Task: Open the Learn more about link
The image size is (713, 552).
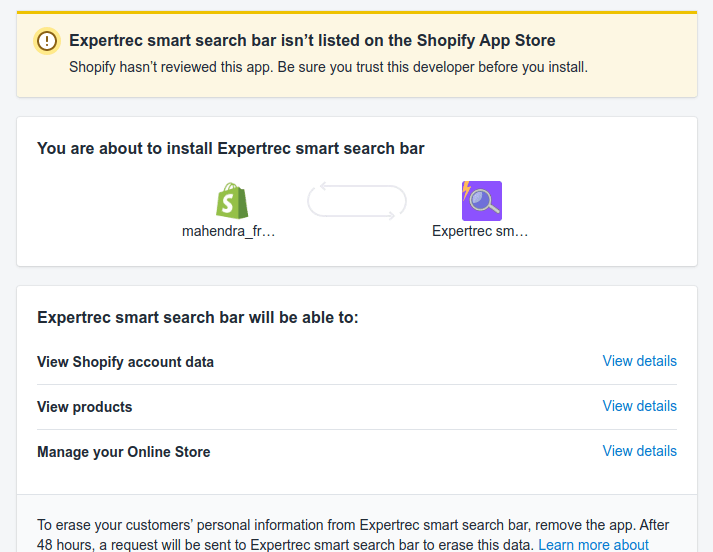Action: pos(593,545)
